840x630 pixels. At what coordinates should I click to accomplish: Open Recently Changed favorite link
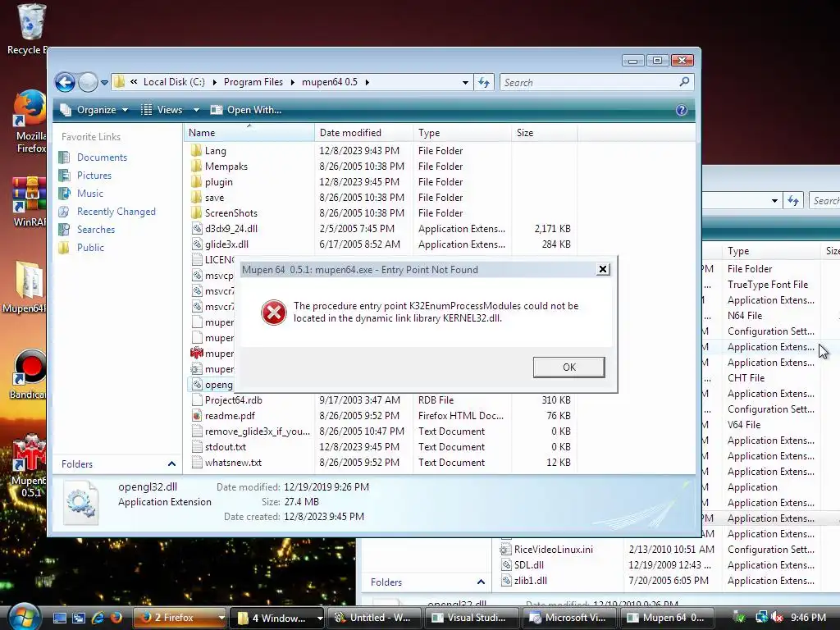point(116,212)
